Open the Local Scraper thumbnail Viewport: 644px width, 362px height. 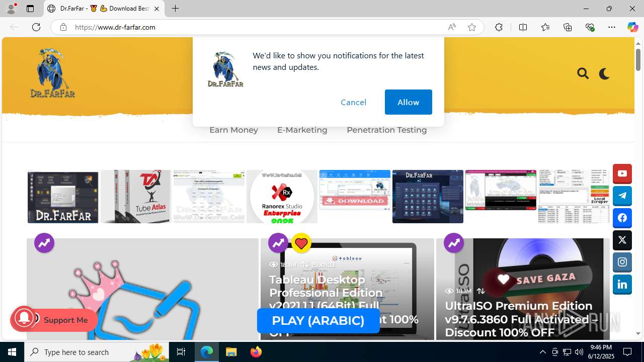(x=574, y=196)
